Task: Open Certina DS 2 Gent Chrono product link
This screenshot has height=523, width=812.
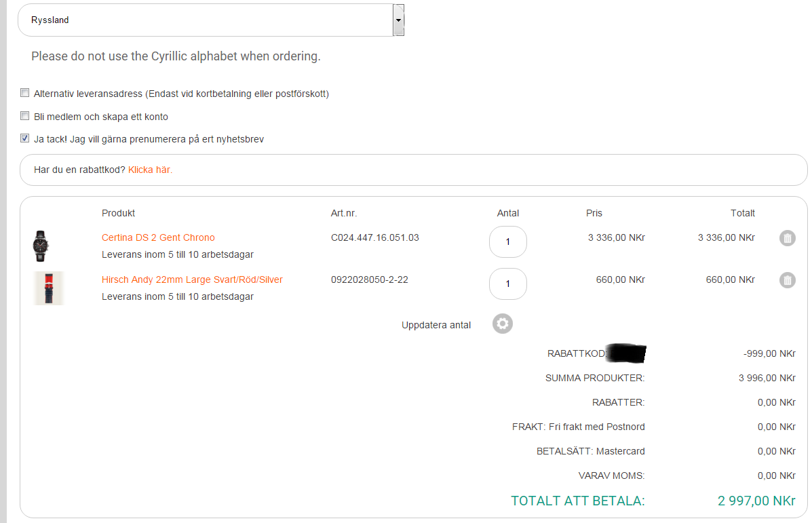Action: [x=158, y=237]
